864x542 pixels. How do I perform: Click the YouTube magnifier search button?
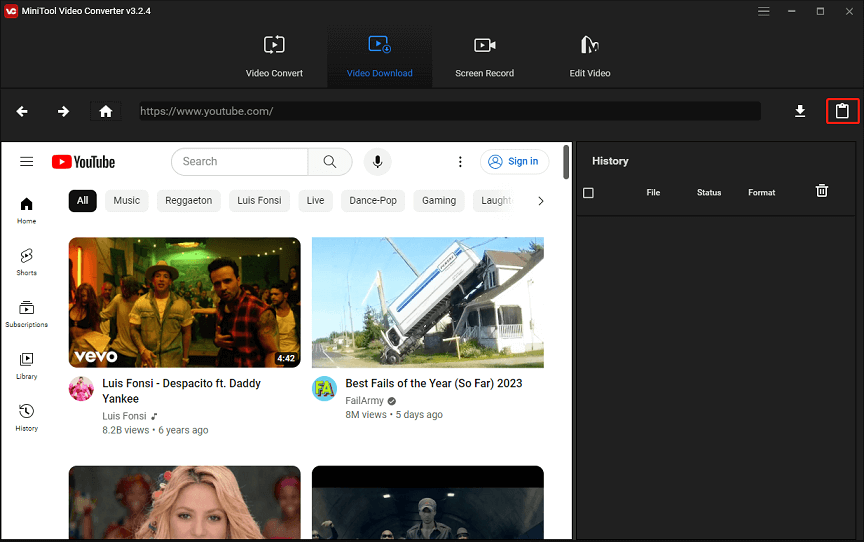point(330,161)
